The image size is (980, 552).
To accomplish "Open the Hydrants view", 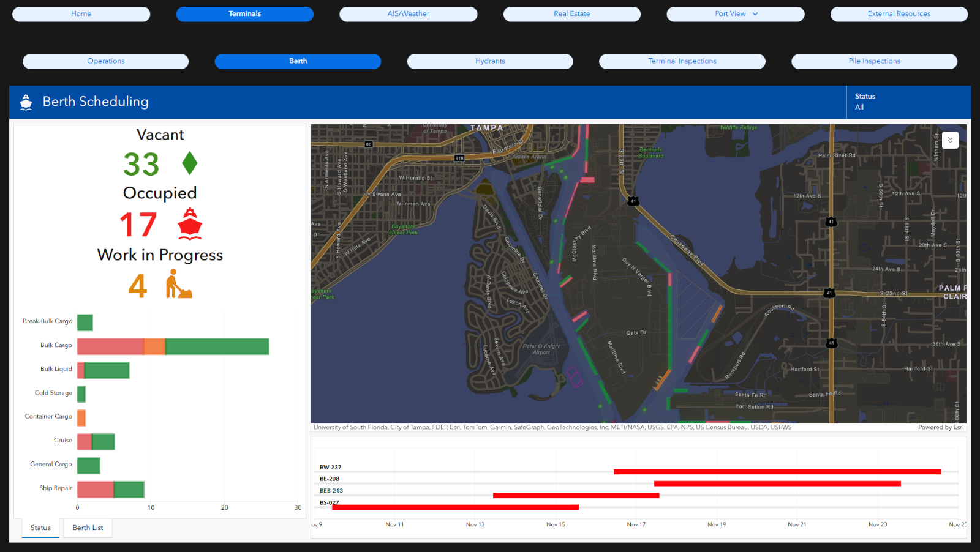I will (489, 61).
